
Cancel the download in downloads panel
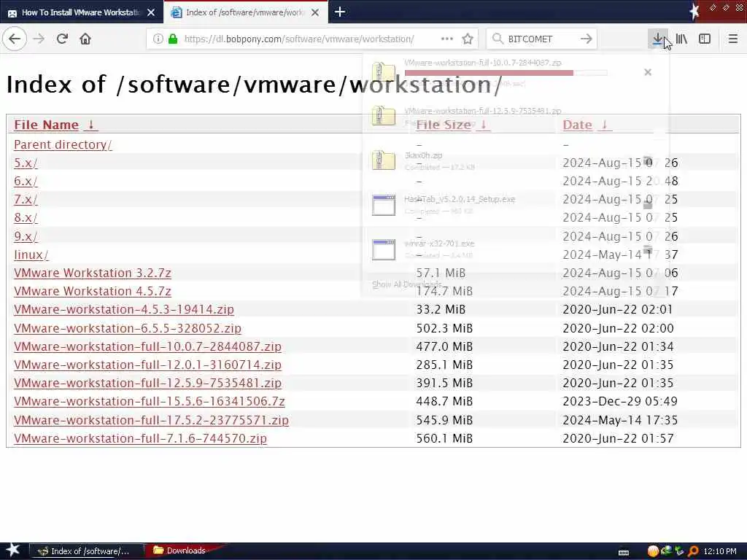click(648, 72)
